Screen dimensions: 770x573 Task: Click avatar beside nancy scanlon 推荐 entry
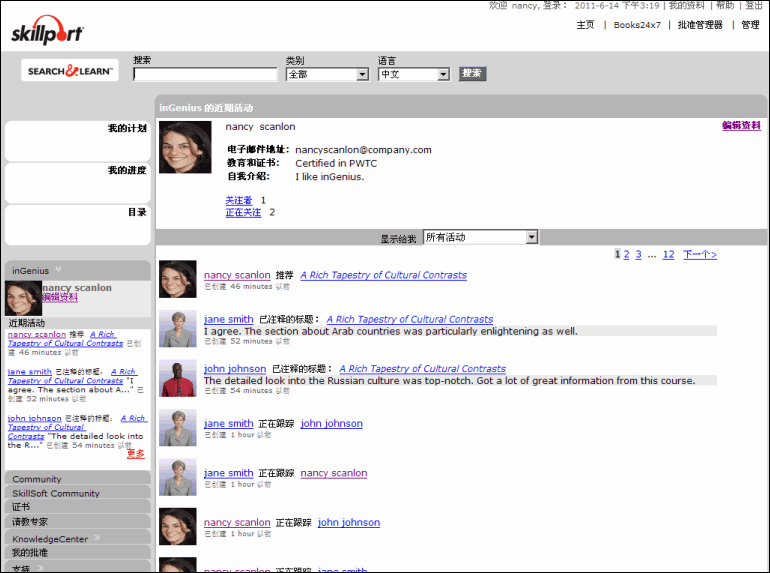pyautogui.click(x=178, y=279)
